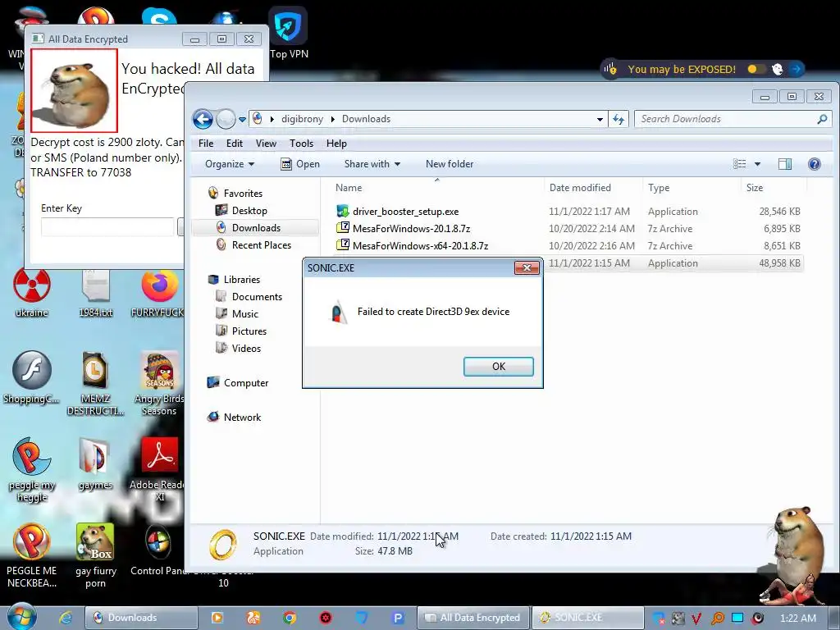Screen dimensions: 840x630
Task: Switch to SONIC.EXE taskbar button
Action: (587, 618)
